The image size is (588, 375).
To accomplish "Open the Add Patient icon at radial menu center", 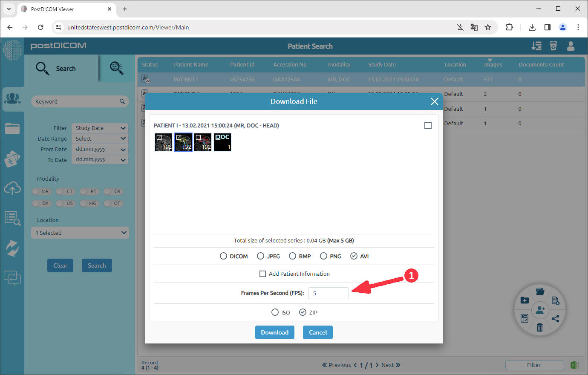I will point(540,310).
